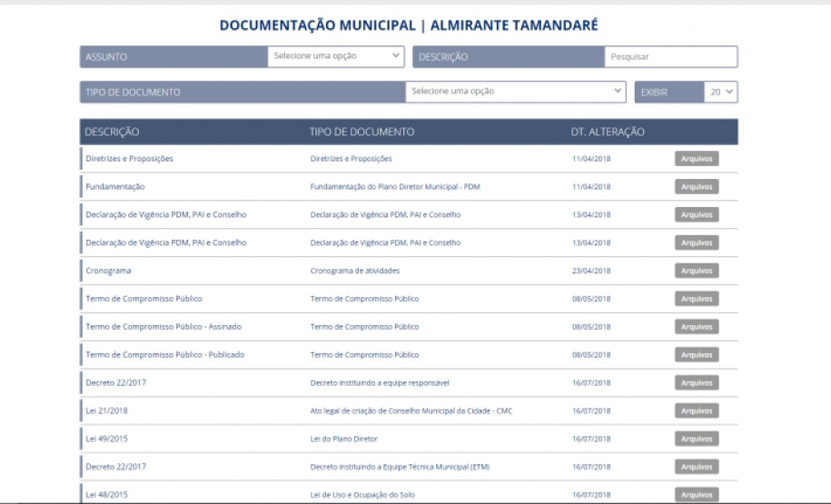Open the Exibir count dropdown

[x=721, y=92]
